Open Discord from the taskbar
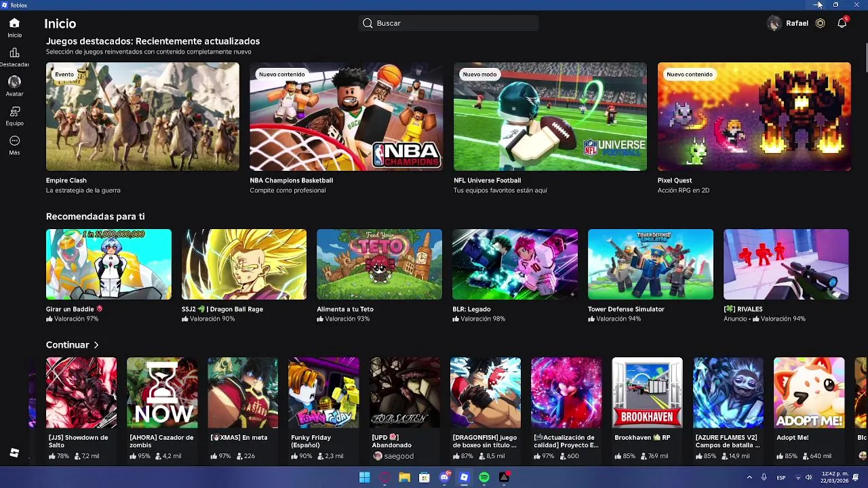Screen dimensions: 868x488 tap(444, 478)
